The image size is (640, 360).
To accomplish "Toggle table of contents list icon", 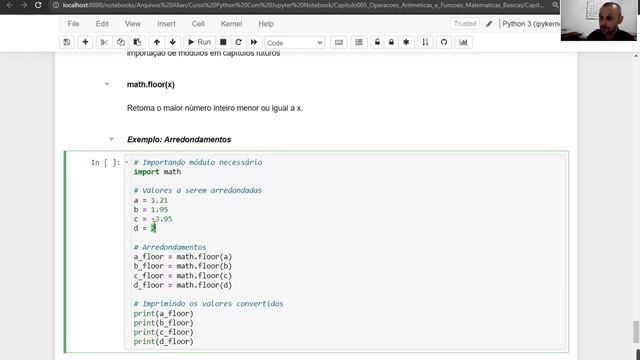I will coord(359,42).
